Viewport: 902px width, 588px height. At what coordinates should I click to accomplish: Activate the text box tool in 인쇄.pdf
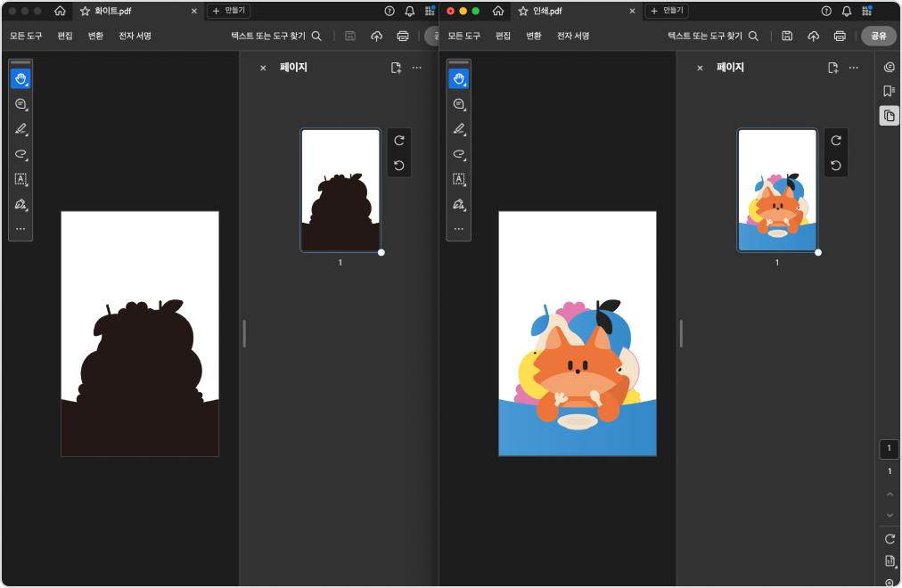[x=458, y=178]
